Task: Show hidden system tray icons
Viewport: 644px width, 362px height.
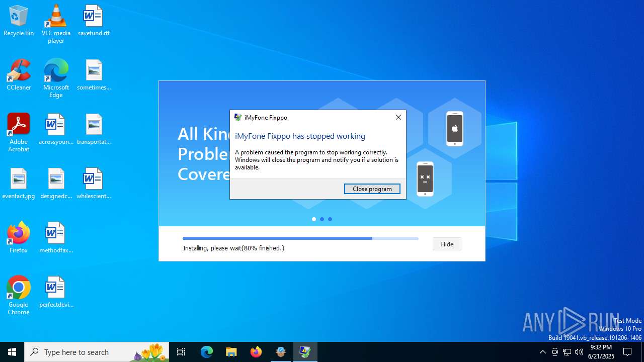Action: pyautogui.click(x=542, y=352)
